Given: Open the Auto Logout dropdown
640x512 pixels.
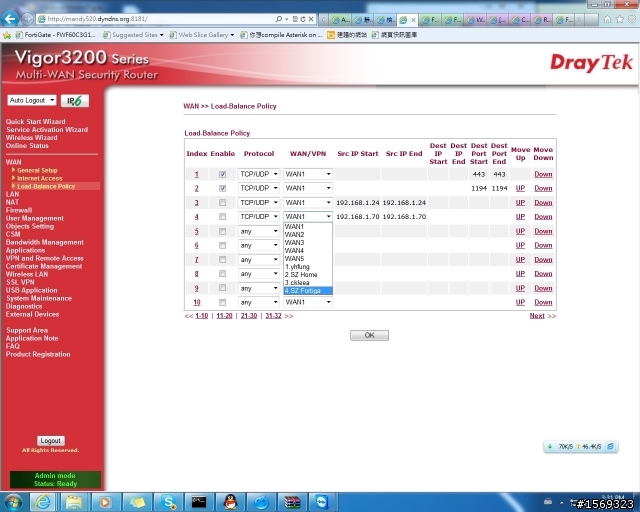Looking at the screenshot, I should click(31, 100).
